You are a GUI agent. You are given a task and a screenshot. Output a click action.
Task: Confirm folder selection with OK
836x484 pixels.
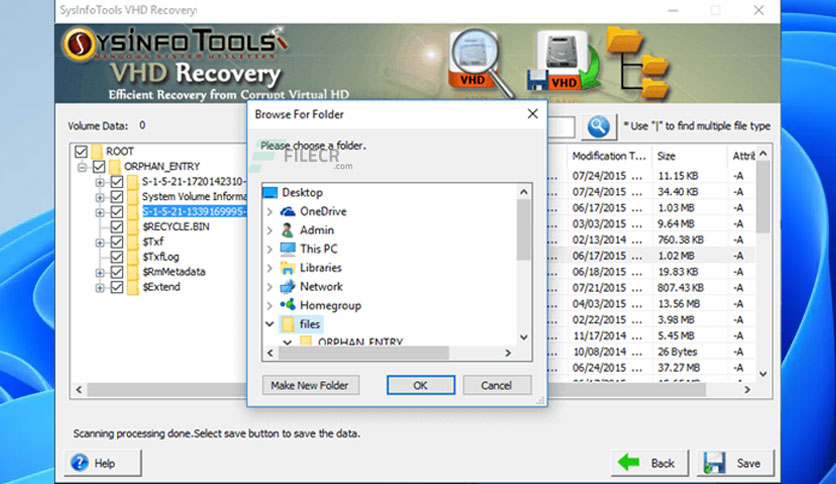421,385
